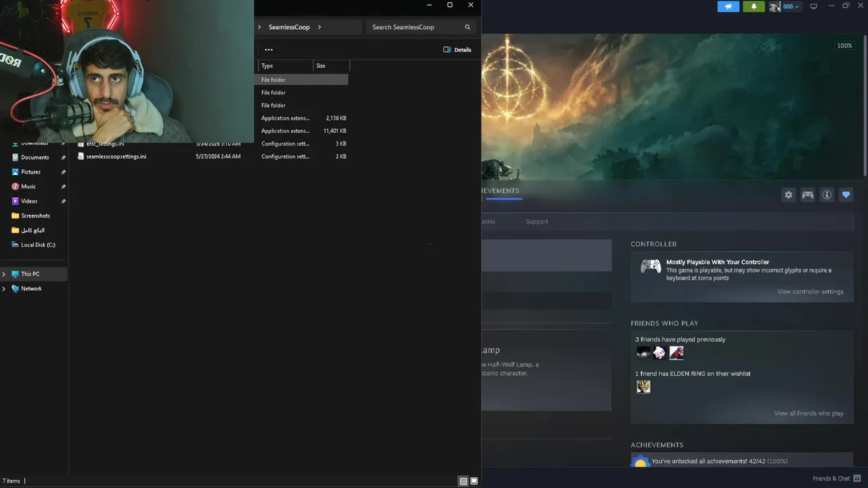Open Steam announcements megaphone button
This screenshot has height=488, width=868.
click(x=728, y=6)
